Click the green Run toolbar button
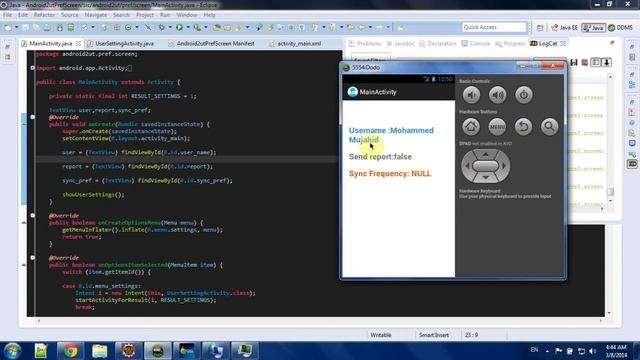Viewport: 640px width, 360px height. 179,27
